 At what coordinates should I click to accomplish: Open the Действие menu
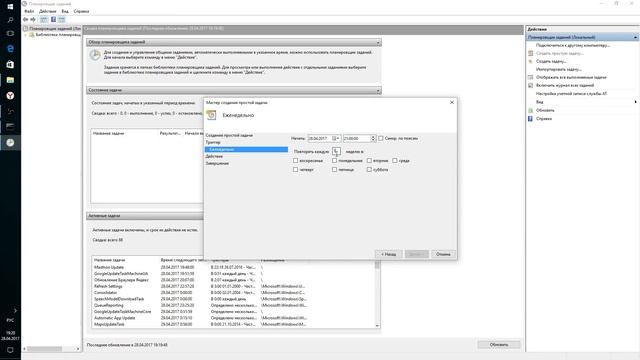48,11
